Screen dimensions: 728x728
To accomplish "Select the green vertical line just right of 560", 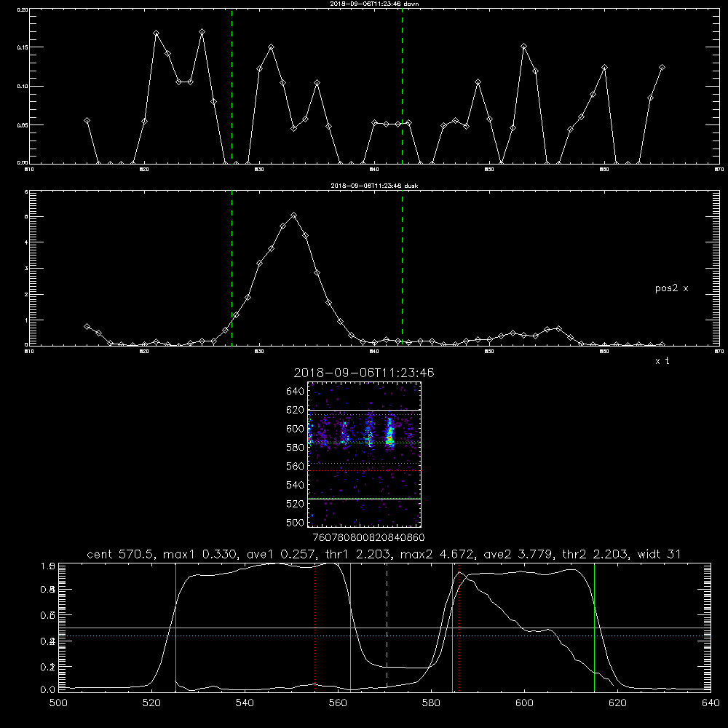I will click(351, 627).
